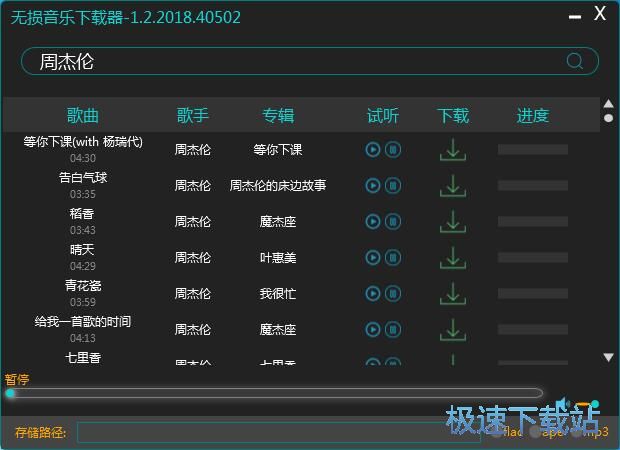Click artist 周杰伦 in 晴天 row
620x450 pixels.
point(193,257)
